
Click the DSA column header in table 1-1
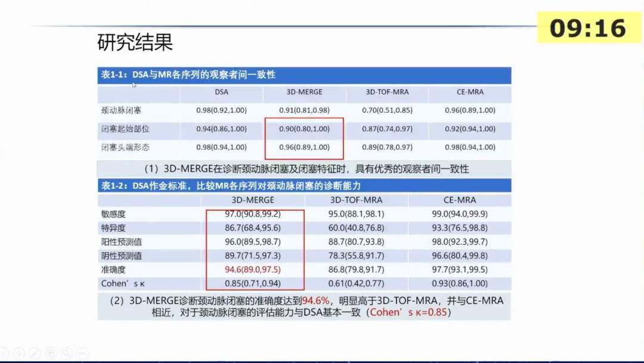tap(221, 93)
